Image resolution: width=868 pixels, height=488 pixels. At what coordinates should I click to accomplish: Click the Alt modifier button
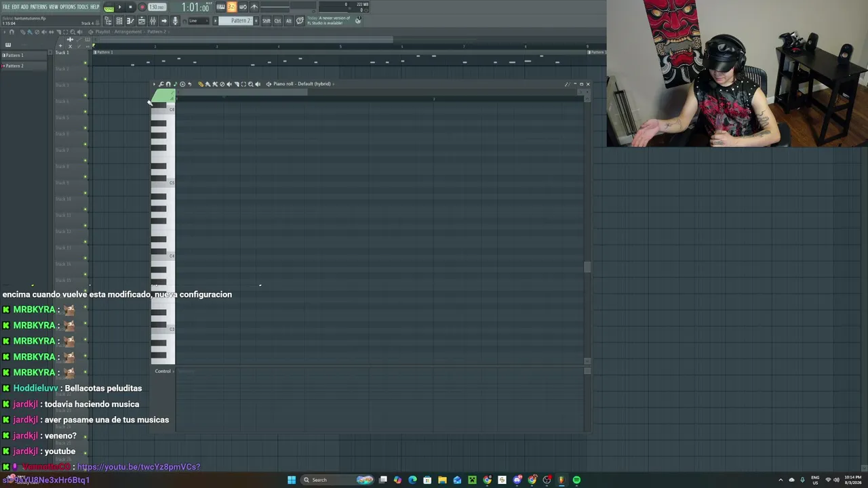[288, 21]
